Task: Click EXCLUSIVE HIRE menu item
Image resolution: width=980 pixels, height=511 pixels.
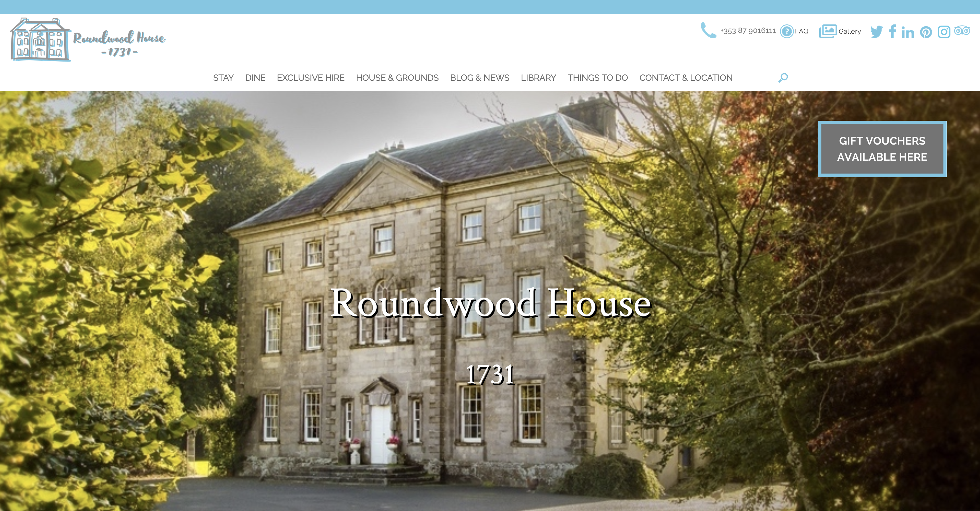Action: [310, 78]
